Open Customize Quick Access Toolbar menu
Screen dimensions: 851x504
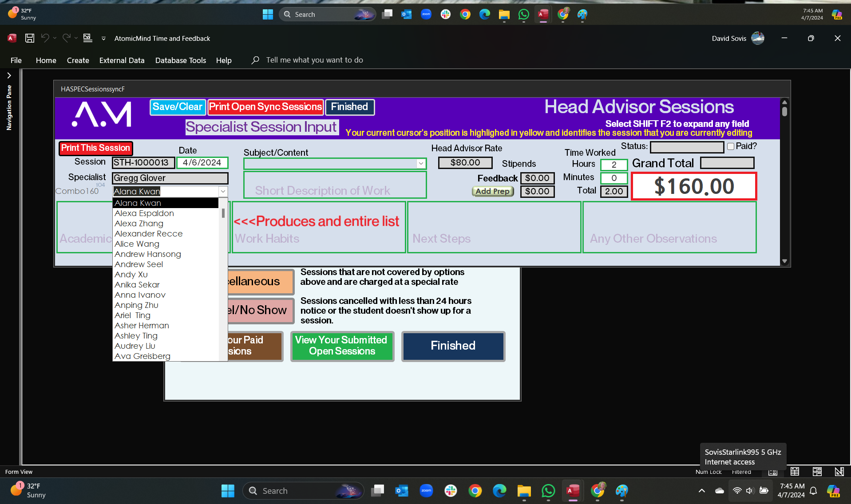pyautogui.click(x=103, y=39)
